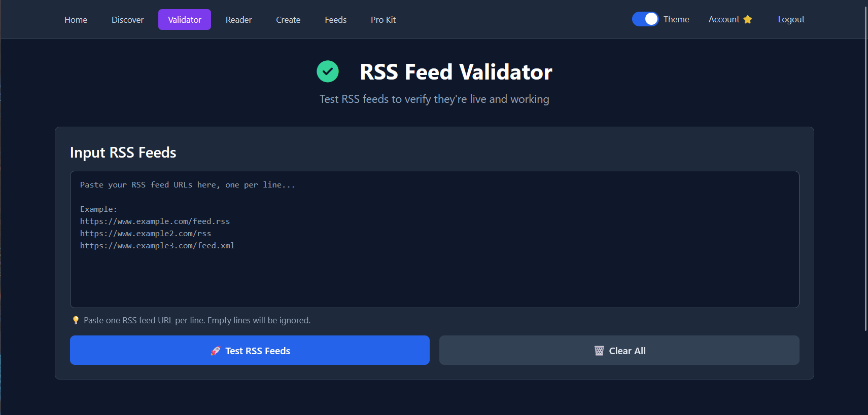868x415 pixels.
Task: Select the rocket icon on Test RSS Feeds
Action: 216,350
